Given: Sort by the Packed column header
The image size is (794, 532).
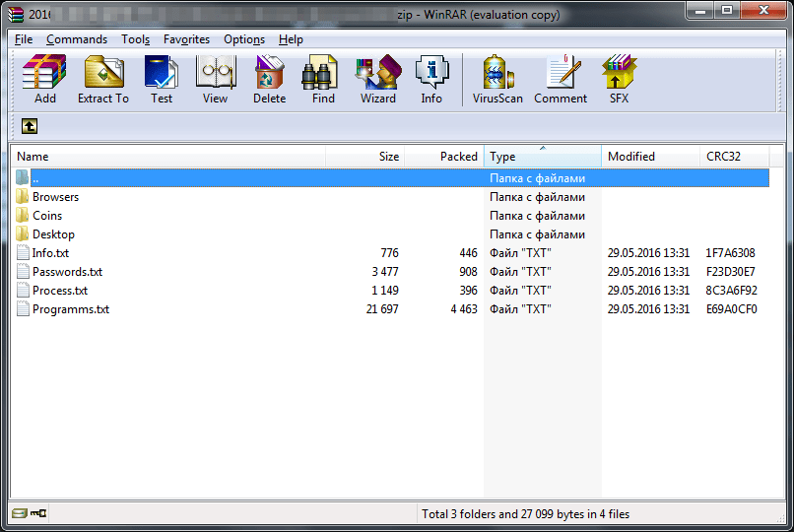Looking at the screenshot, I should coord(444,157).
